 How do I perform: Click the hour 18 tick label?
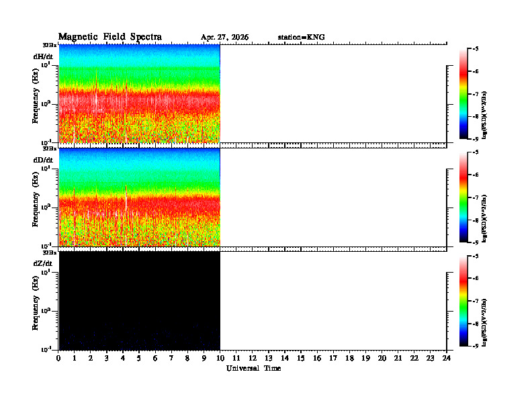pyautogui.click(x=349, y=359)
